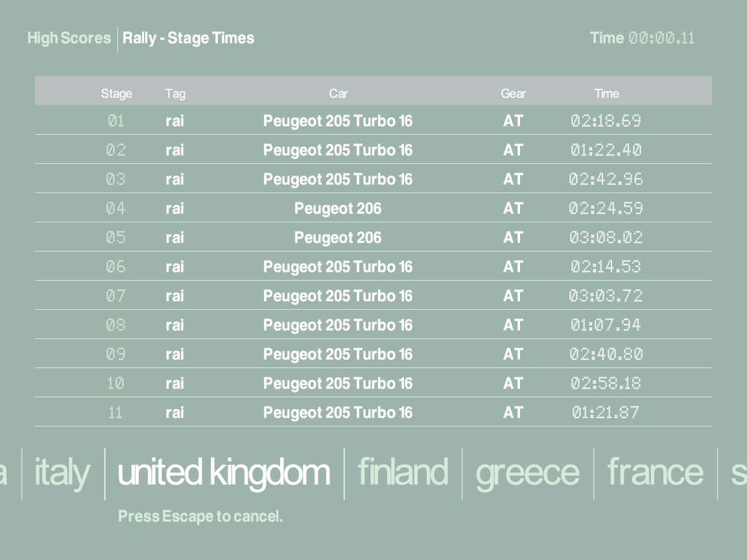Click the stage 08 time 01:07.94
The height and width of the screenshot is (560, 747).
coord(606,325)
